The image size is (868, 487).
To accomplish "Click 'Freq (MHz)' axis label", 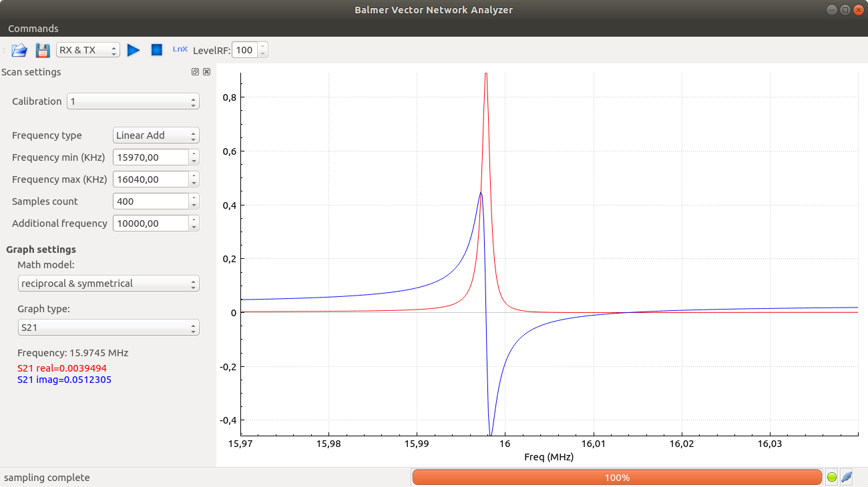I will (549, 457).
